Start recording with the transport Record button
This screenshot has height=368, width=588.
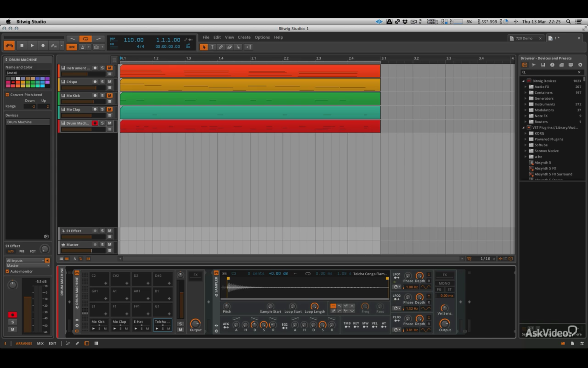(x=43, y=46)
